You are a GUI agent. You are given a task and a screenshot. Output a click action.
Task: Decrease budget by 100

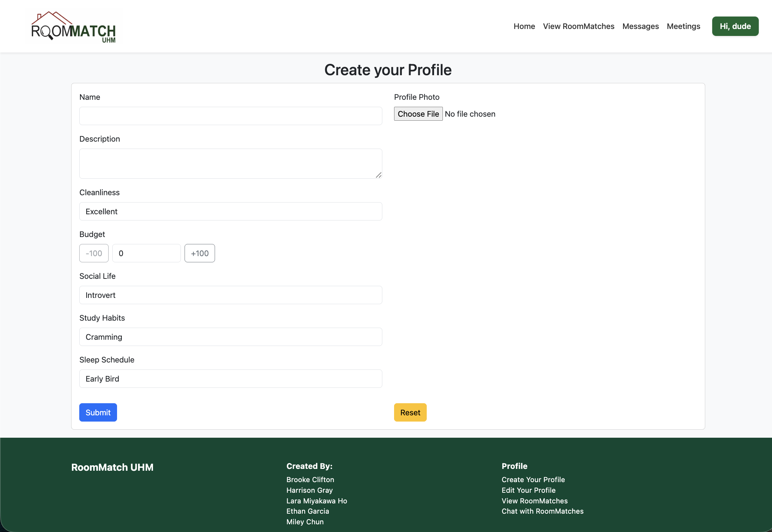(94, 253)
